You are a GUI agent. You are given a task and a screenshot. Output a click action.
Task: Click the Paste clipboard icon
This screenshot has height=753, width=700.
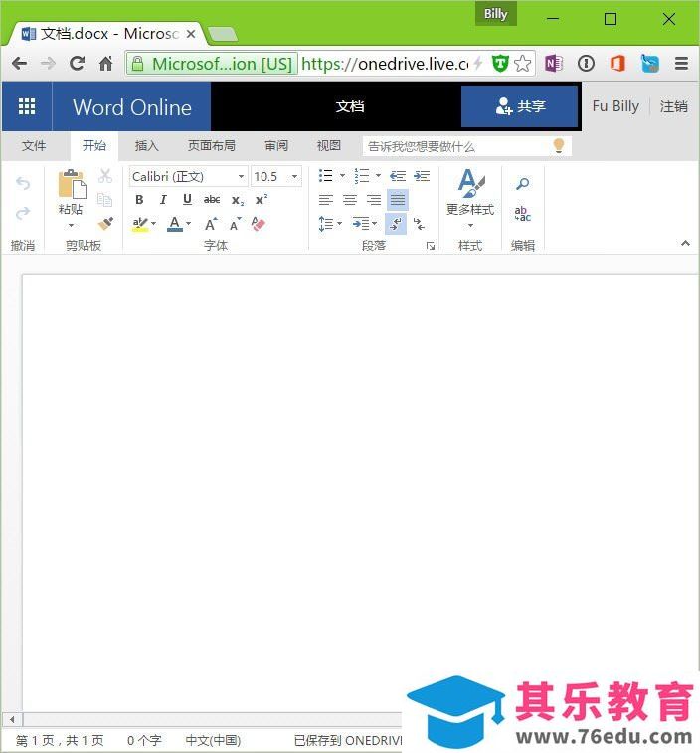[72, 184]
